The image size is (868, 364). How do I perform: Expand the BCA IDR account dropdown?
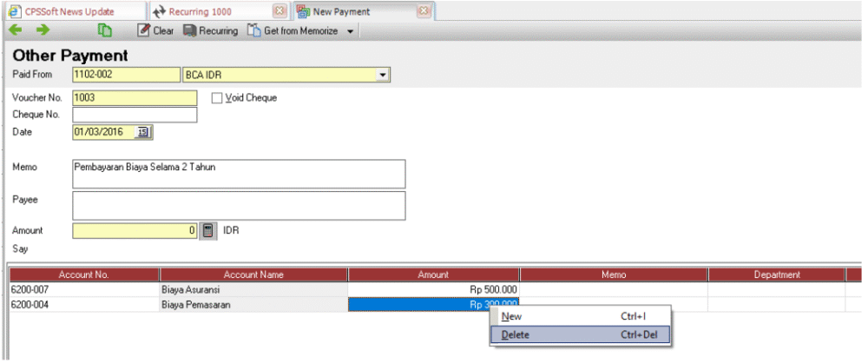click(x=382, y=76)
